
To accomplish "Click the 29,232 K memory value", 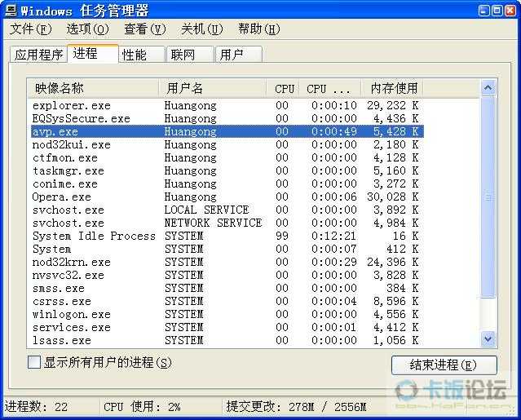I will 392,106.
